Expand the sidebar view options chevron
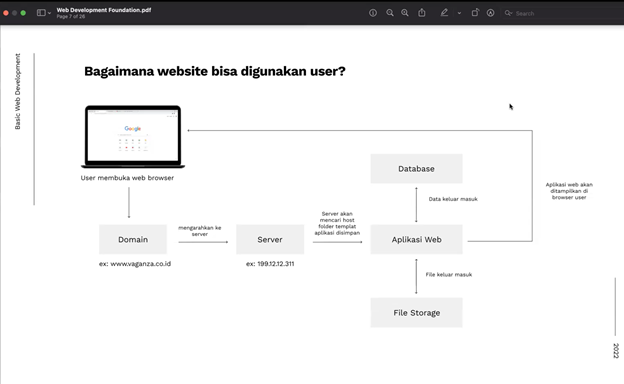This screenshot has width=624, height=384. (x=49, y=13)
